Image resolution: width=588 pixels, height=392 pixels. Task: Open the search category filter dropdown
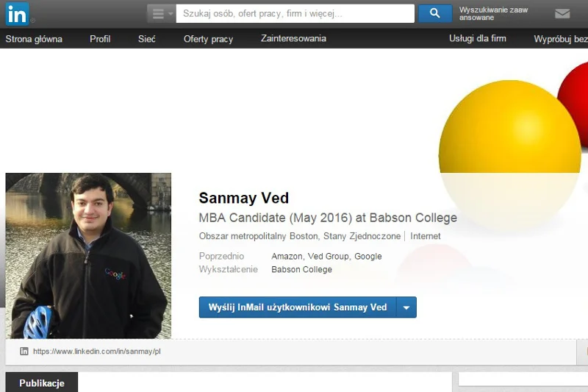click(161, 13)
